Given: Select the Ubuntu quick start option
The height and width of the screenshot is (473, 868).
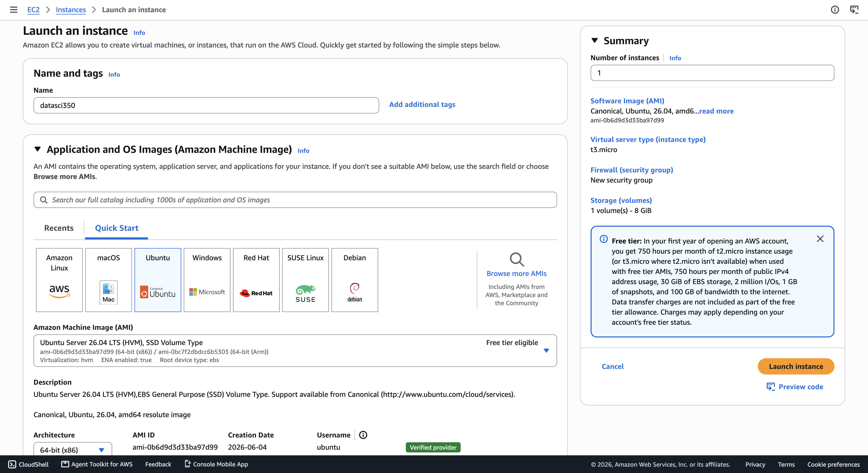Looking at the screenshot, I should [158, 280].
